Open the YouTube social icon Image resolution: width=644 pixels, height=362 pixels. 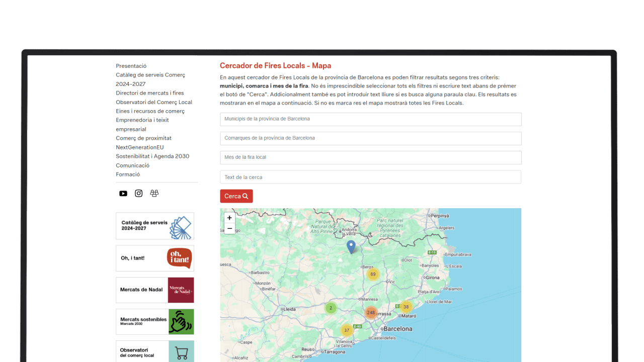point(123,194)
